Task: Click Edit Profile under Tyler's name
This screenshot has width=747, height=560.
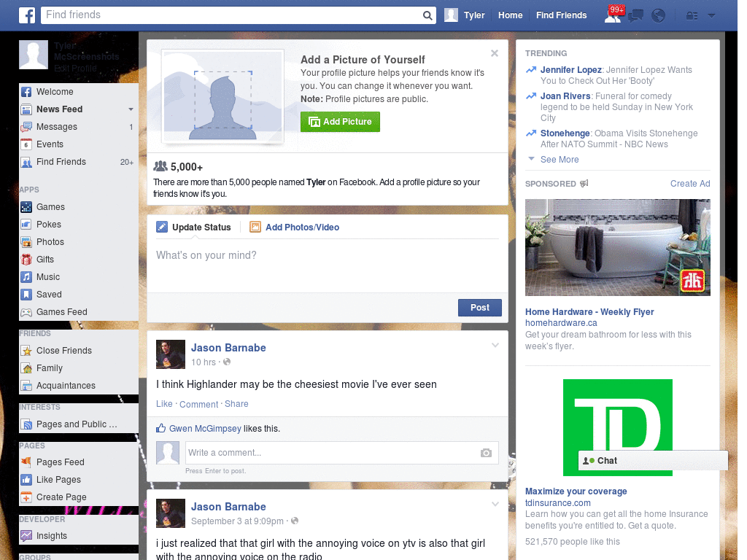Action: (x=75, y=69)
